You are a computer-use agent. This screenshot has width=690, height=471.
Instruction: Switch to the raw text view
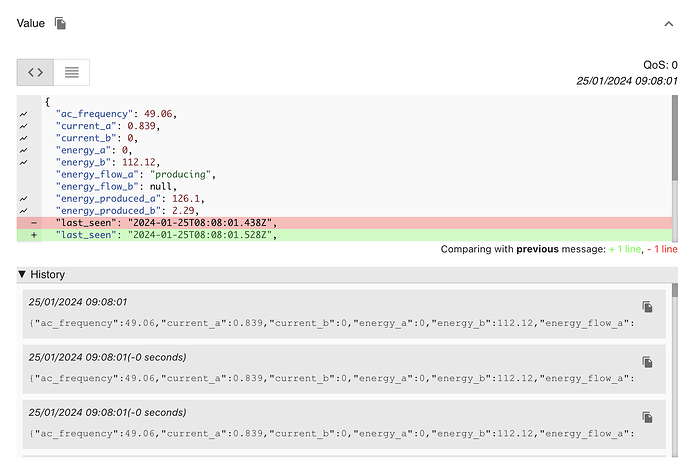pyautogui.click(x=71, y=72)
